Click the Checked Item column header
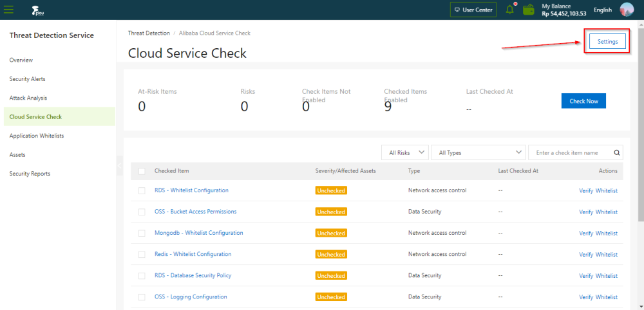 172,171
